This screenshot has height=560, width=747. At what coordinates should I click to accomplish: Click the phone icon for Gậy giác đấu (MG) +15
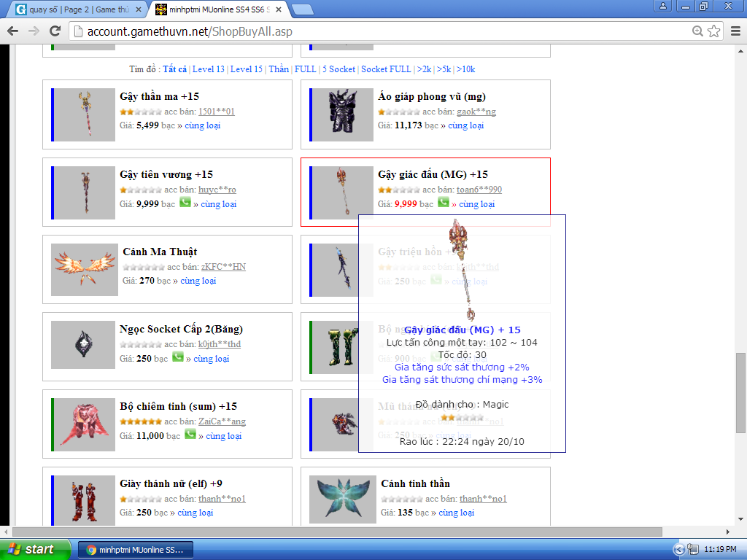[443, 203]
